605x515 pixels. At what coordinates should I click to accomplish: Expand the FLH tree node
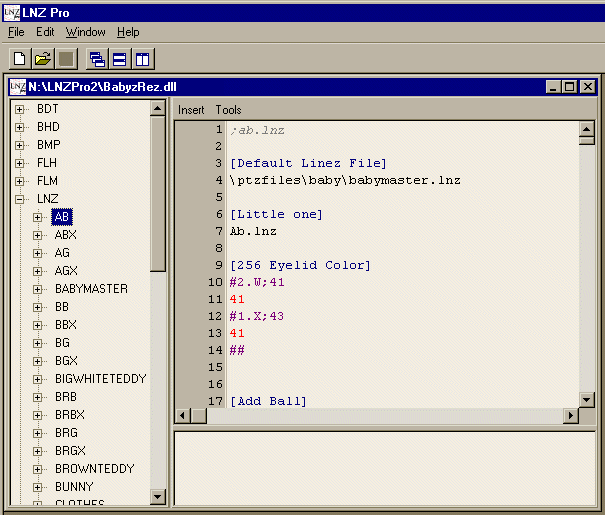pyautogui.click(x=19, y=164)
